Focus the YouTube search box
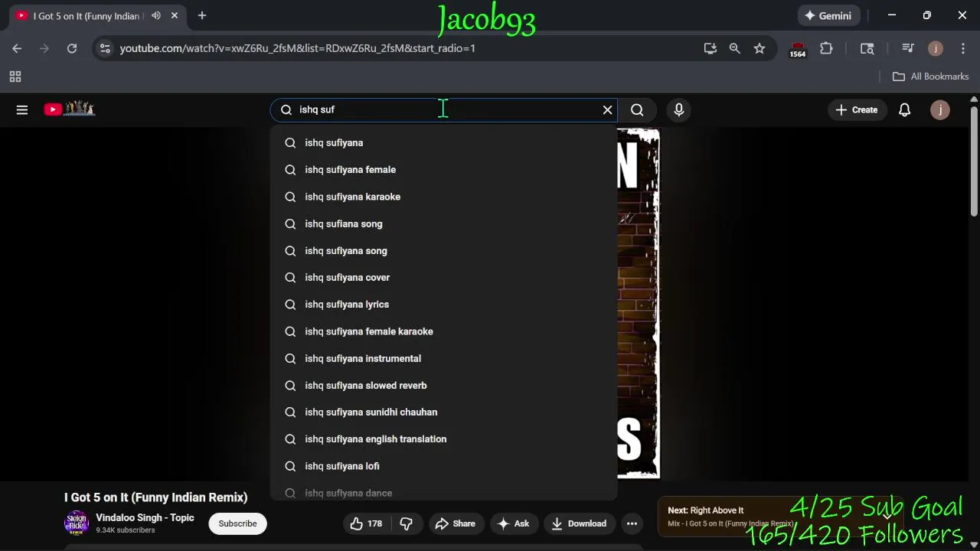980x551 pixels. pyautogui.click(x=444, y=109)
